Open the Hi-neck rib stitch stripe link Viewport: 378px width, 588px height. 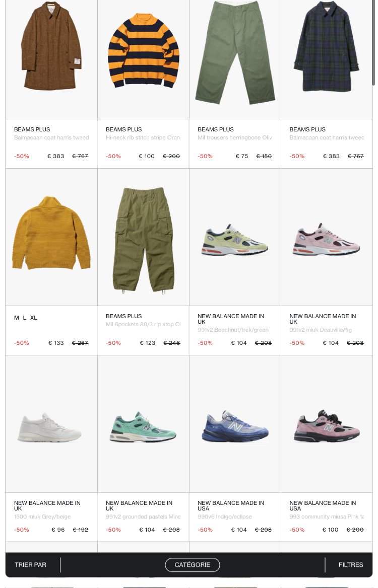point(143,137)
